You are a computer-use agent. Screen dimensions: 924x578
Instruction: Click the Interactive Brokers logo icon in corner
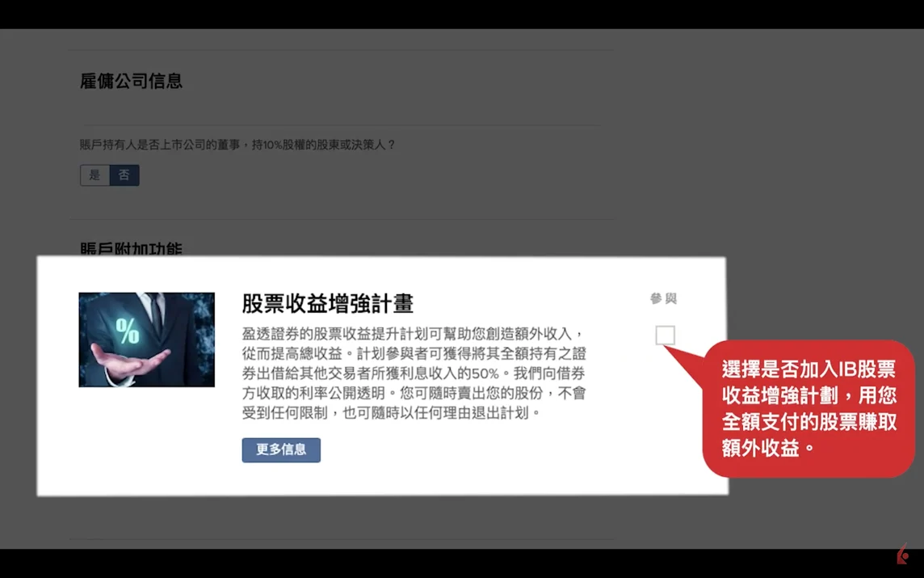click(902, 555)
